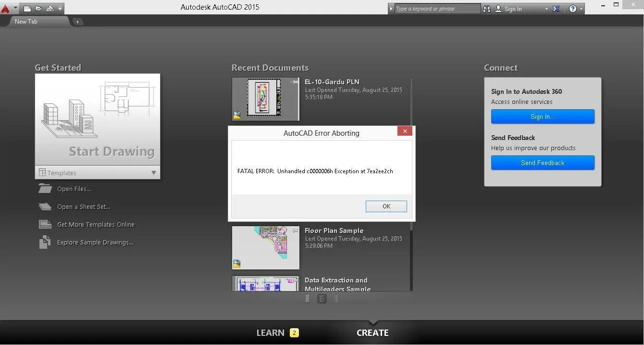Switch recent documents to text list view
644x345 pixels.
pyautogui.click(x=336, y=299)
